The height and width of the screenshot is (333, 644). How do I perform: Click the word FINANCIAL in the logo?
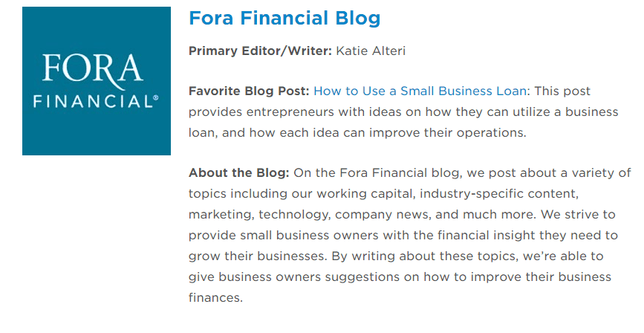pyautogui.click(x=92, y=100)
